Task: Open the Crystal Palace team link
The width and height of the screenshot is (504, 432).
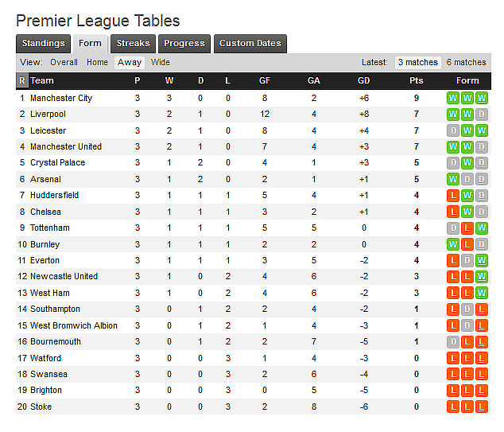Action: click(x=57, y=163)
